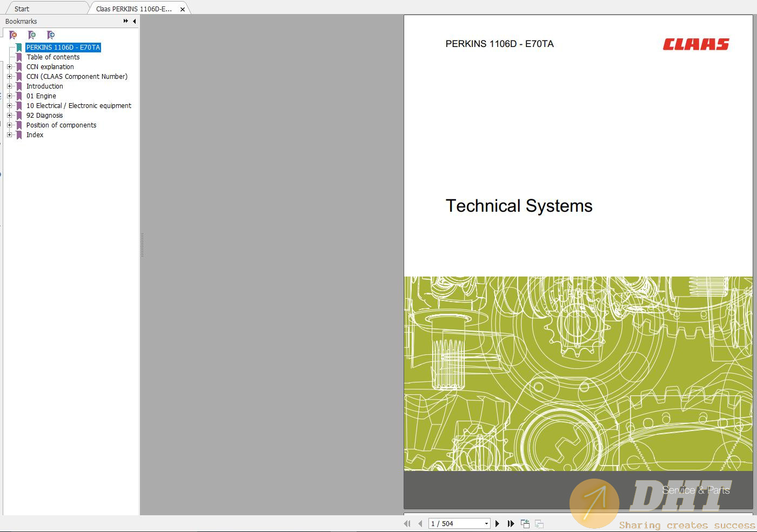Go to the first page

tap(407, 523)
